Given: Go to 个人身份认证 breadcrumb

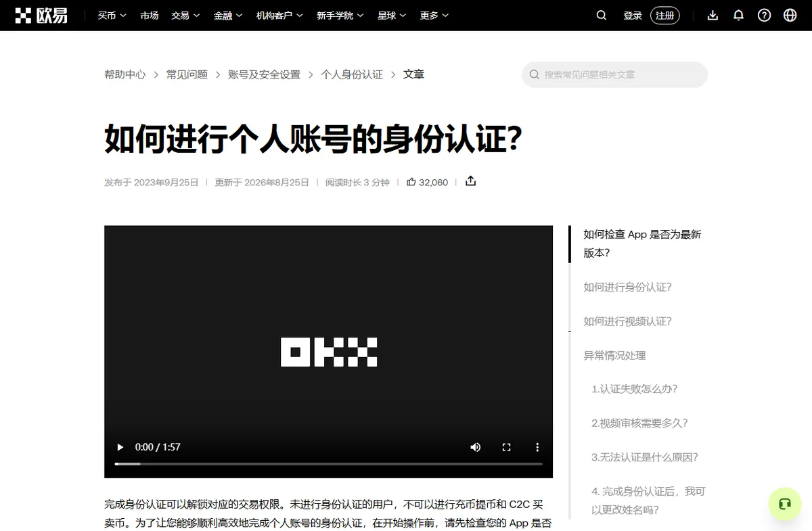Looking at the screenshot, I should tap(352, 74).
